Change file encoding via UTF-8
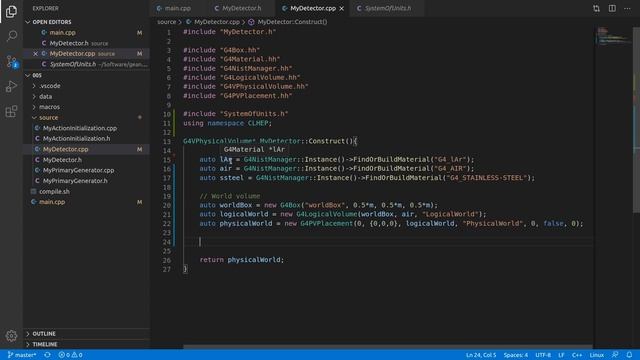Screen dimensions: 640x360 click(x=543, y=355)
